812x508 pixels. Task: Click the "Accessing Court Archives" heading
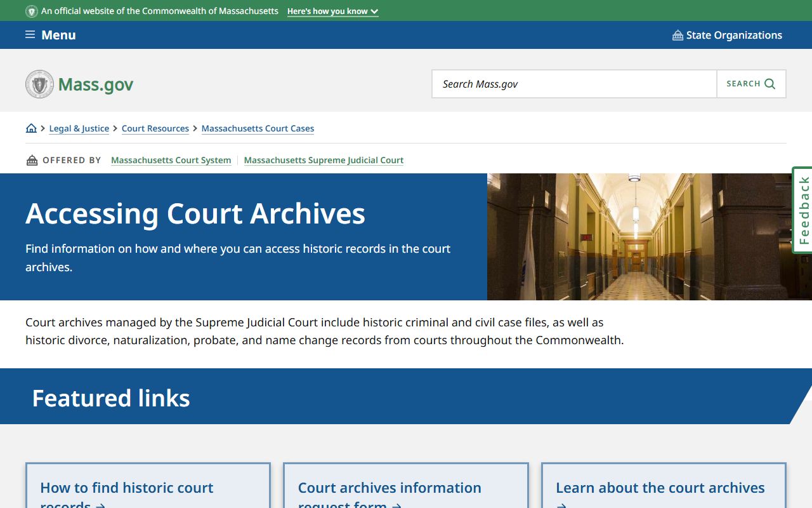coord(195,213)
